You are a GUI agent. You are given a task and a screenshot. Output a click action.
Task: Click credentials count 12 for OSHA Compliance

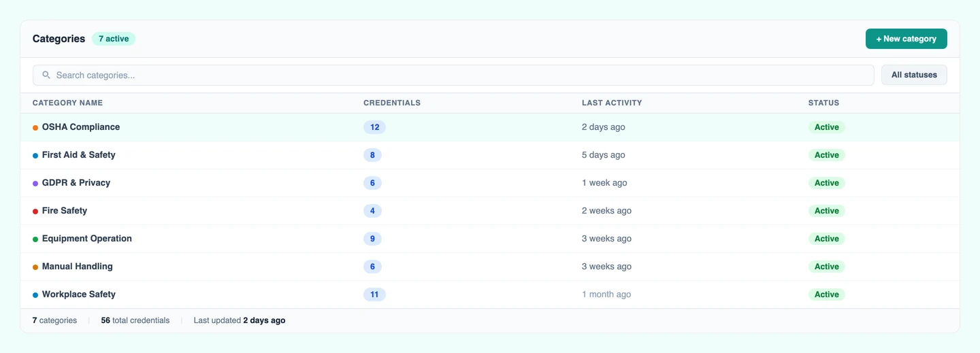tap(374, 127)
